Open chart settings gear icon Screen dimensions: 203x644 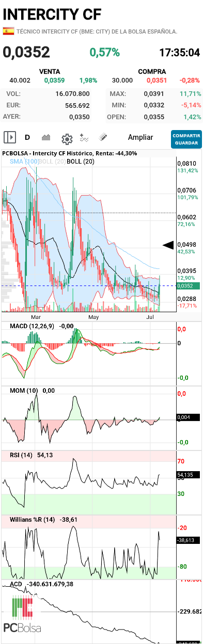click(x=67, y=138)
